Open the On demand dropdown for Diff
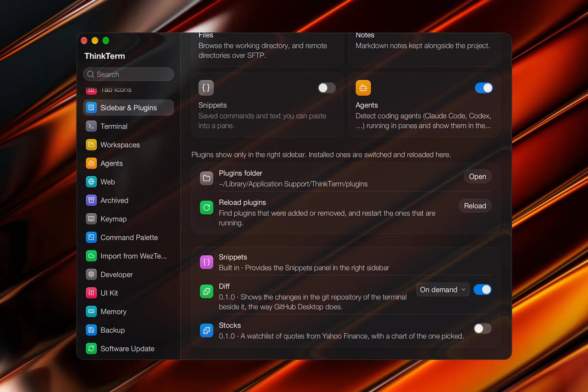The height and width of the screenshot is (392, 588). point(443,290)
